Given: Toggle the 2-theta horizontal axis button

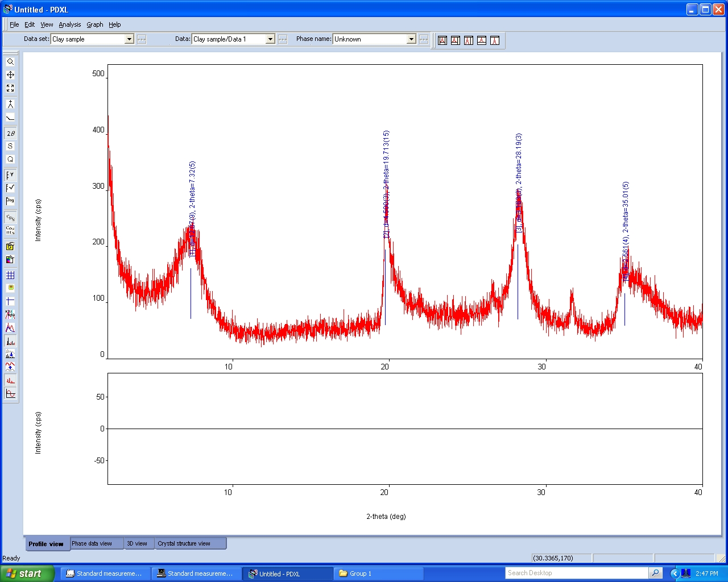Looking at the screenshot, I should (10, 133).
